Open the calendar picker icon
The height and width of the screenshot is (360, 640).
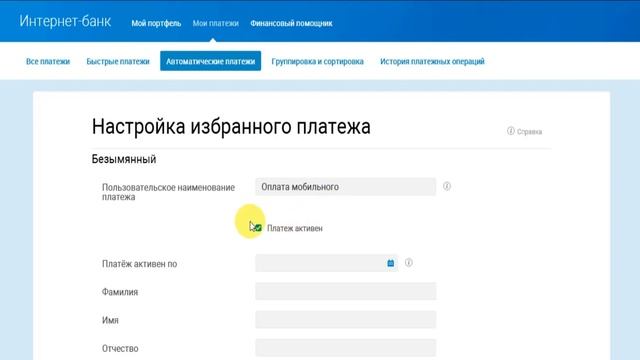click(x=391, y=263)
